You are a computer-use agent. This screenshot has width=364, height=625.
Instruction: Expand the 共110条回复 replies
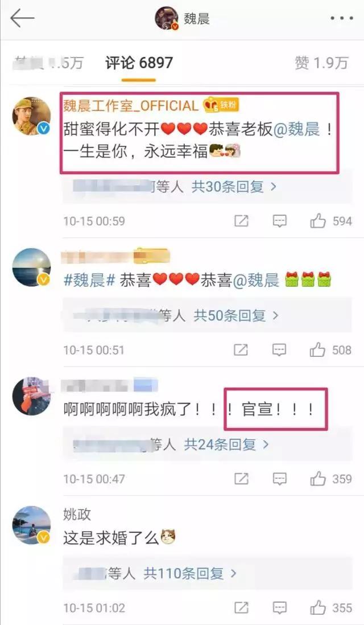[x=191, y=574]
